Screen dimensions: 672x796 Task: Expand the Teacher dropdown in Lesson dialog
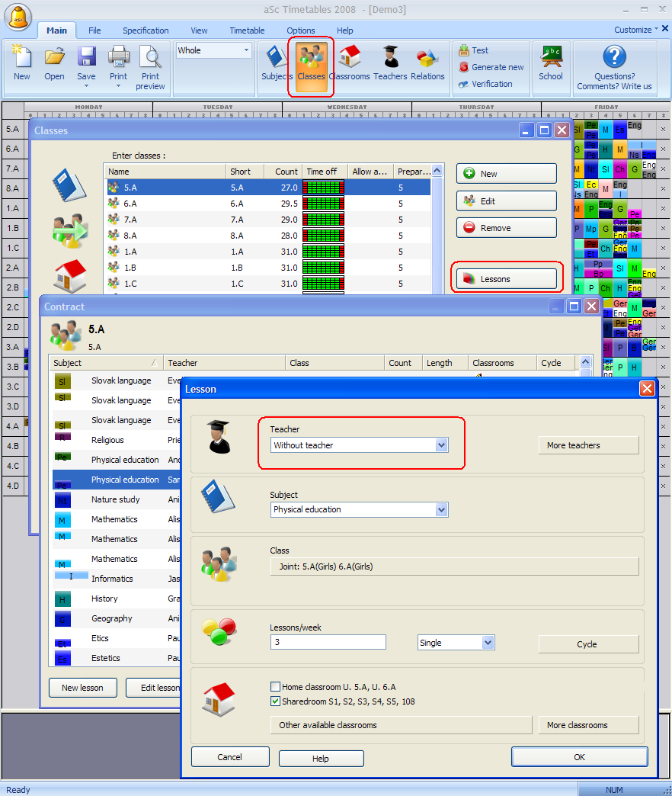click(x=441, y=445)
